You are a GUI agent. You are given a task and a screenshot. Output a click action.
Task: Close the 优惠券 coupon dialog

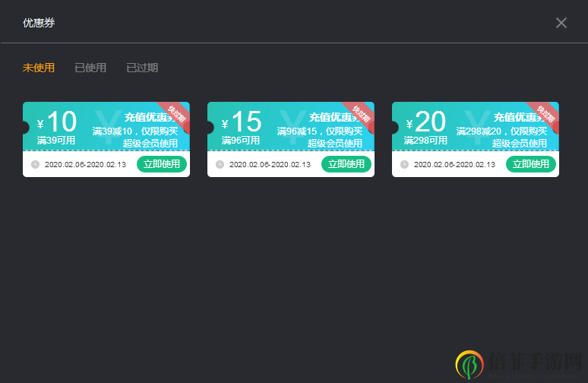(561, 23)
